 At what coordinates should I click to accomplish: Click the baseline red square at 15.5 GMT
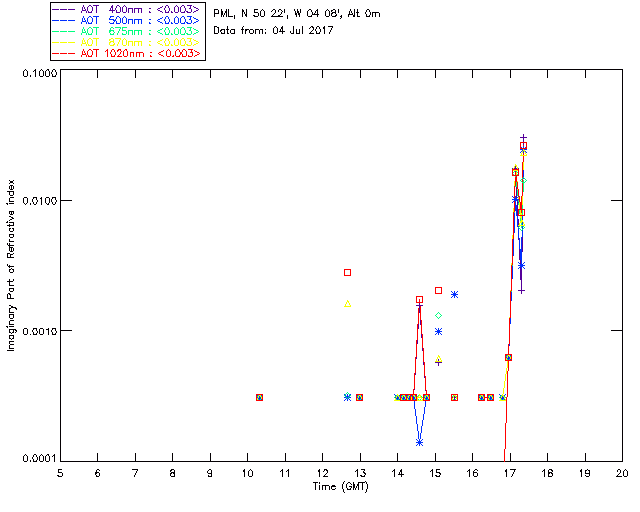pyautogui.click(x=454, y=398)
